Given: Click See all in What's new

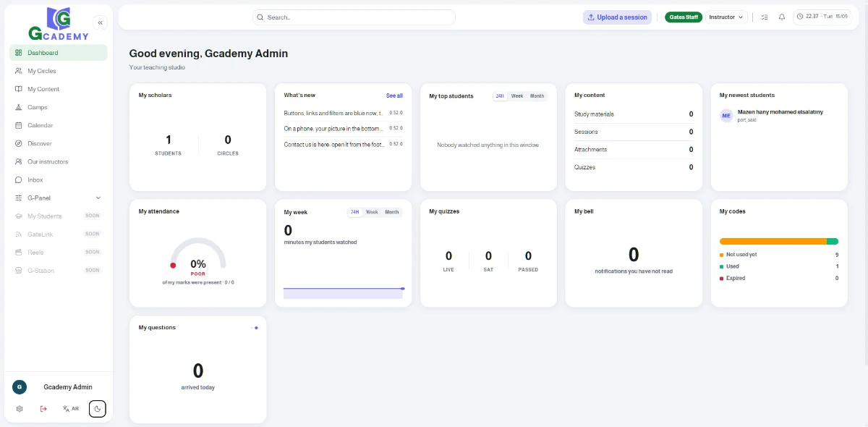Looking at the screenshot, I should tap(394, 96).
